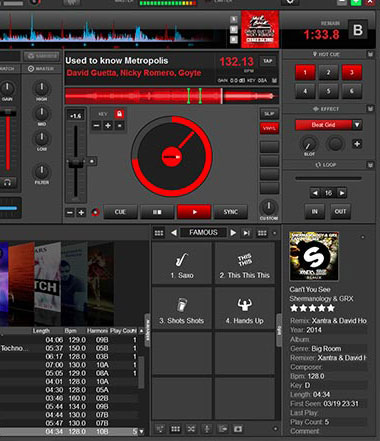Click the Bpm column header
Screen dimensions: 380x441
point(70,331)
